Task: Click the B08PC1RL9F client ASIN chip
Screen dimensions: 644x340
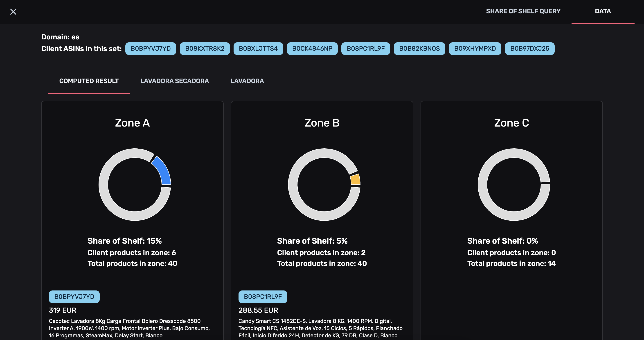Action: (x=366, y=48)
